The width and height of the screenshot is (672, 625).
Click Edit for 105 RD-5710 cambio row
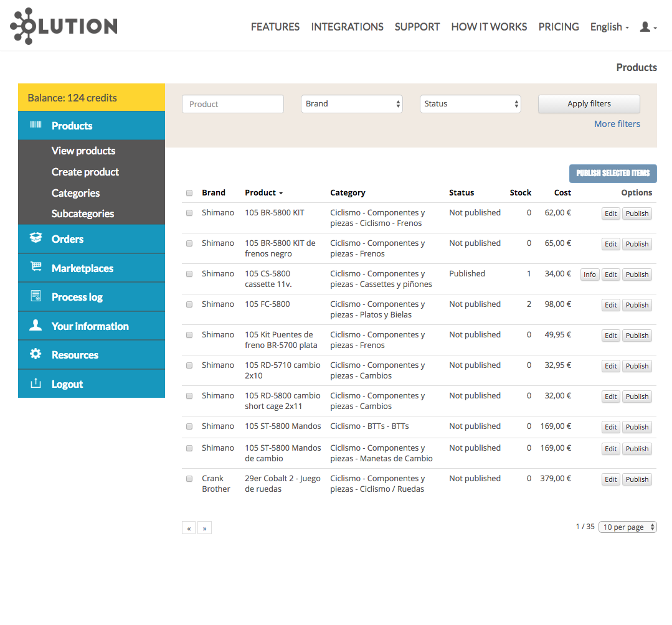click(611, 366)
